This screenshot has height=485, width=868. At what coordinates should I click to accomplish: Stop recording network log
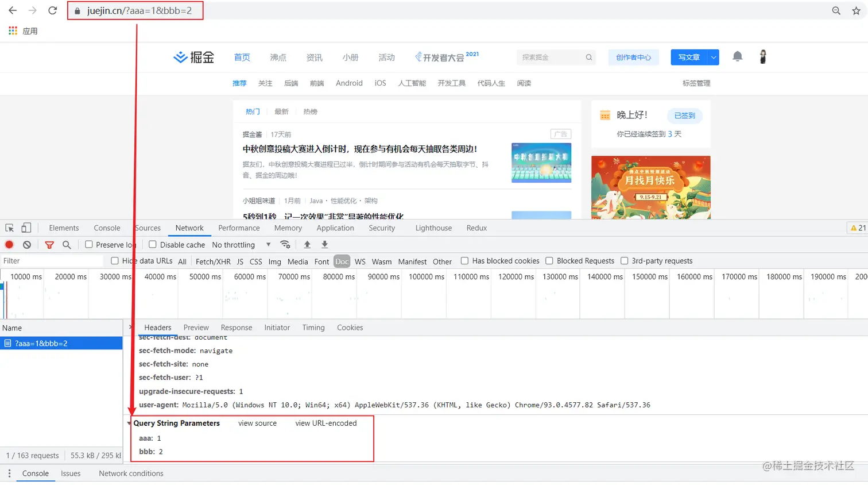point(9,245)
